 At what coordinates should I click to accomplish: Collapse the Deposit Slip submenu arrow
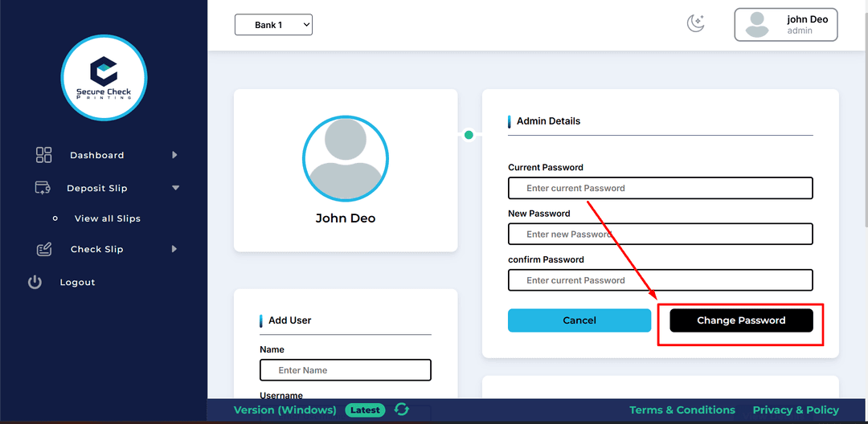click(x=175, y=188)
